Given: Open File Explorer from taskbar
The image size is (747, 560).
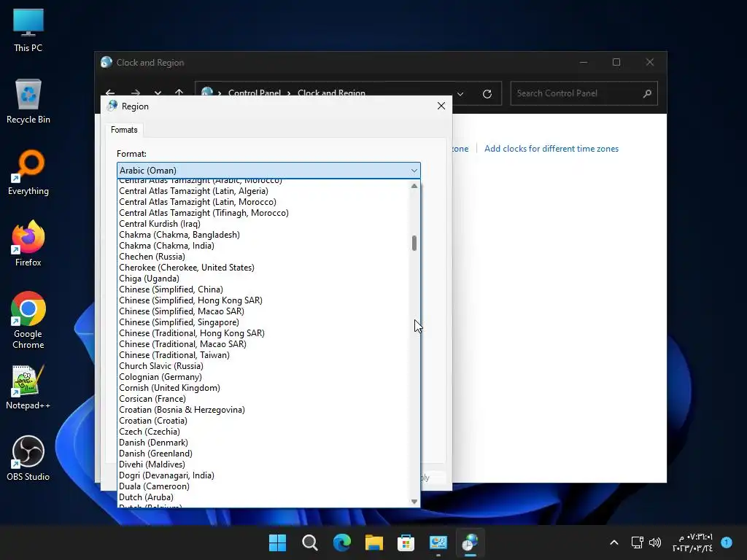Looking at the screenshot, I should (374, 542).
